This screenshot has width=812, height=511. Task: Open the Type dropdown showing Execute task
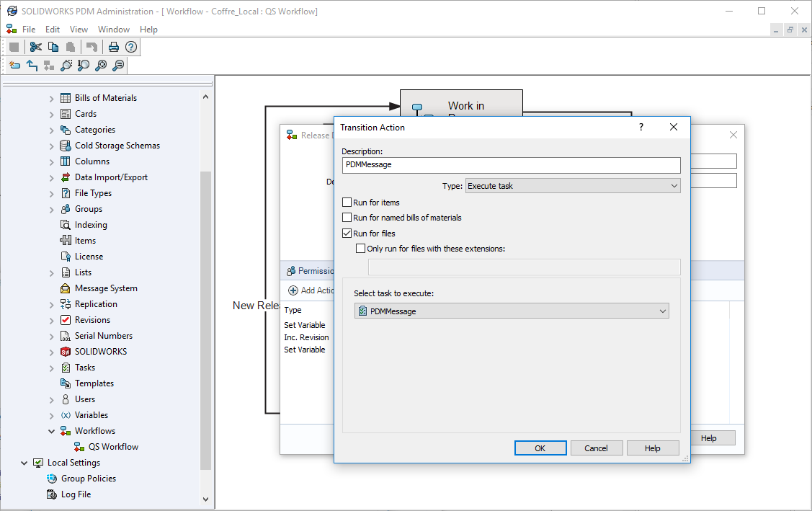(x=573, y=186)
